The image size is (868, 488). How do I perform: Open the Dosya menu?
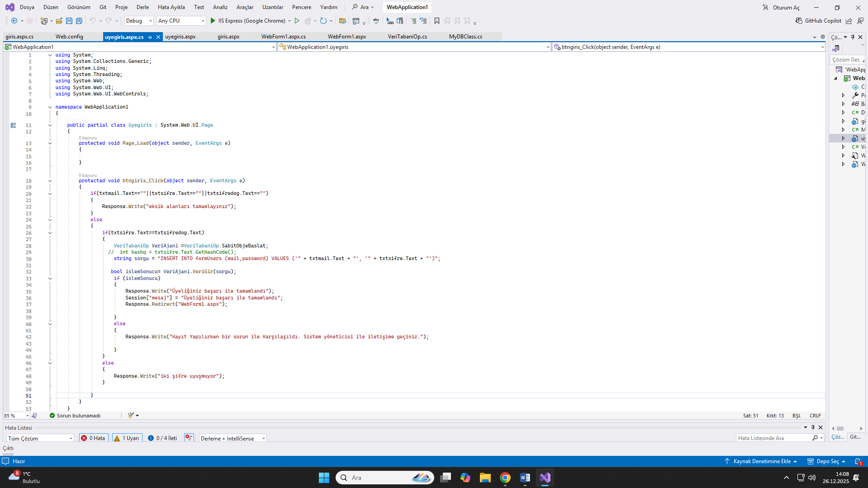coord(27,7)
